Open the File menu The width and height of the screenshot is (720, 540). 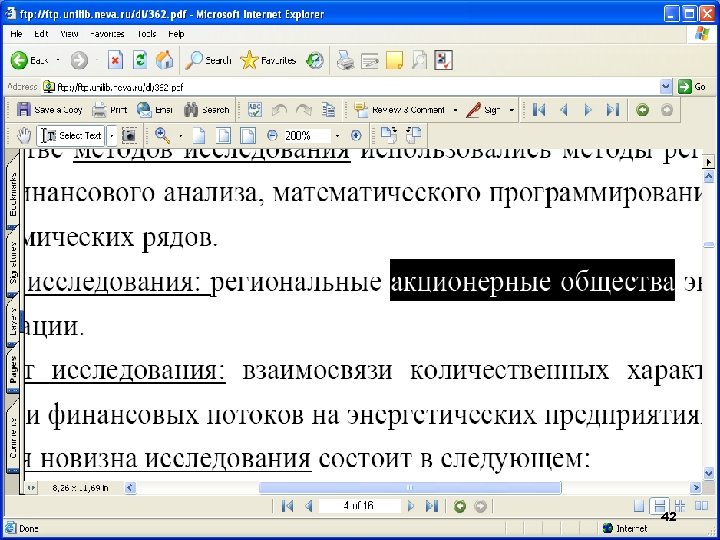[16, 34]
